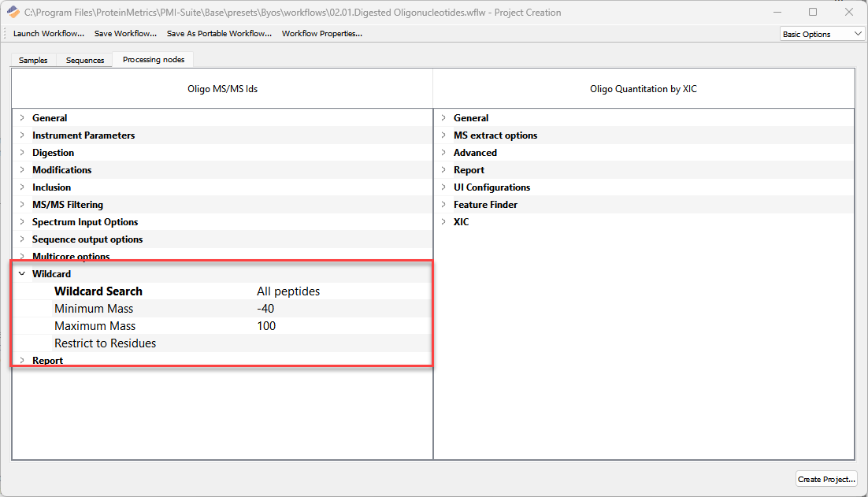
Task: Open the Basic Options dropdown
Action: point(822,34)
